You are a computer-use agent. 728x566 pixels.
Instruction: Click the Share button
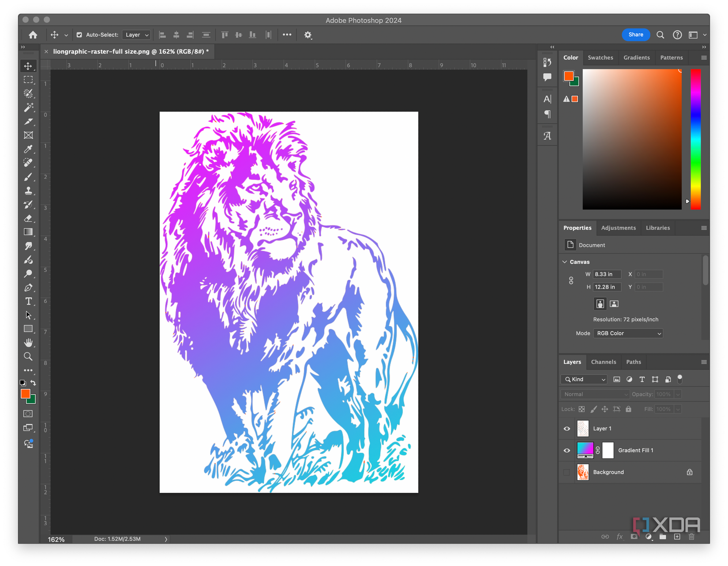coord(636,35)
